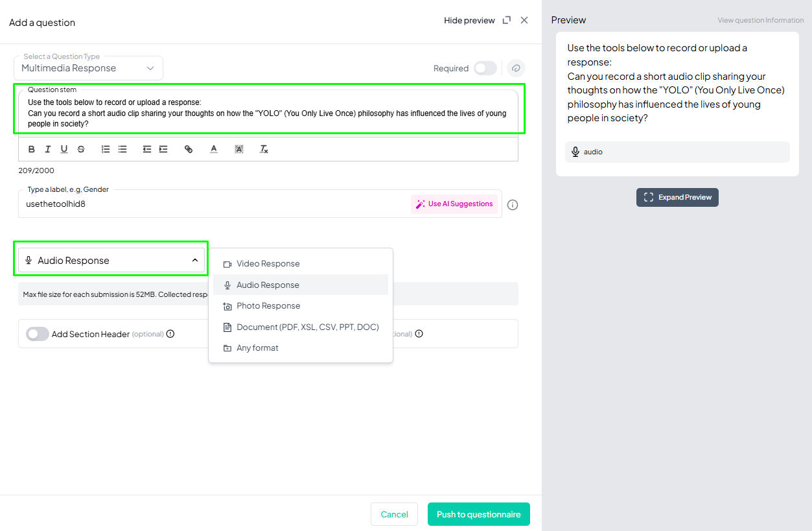Increase text indent in editor
Viewport: 812px width, 531px height.
click(163, 149)
